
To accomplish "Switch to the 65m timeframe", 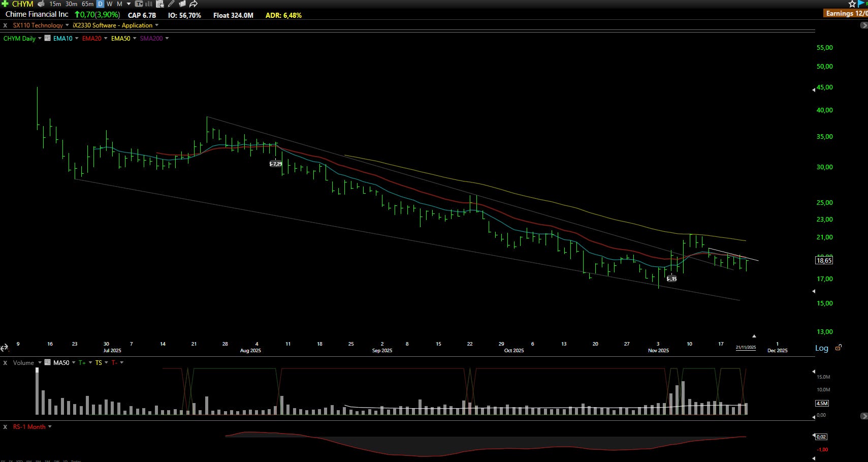I will click(x=87, y=4).
